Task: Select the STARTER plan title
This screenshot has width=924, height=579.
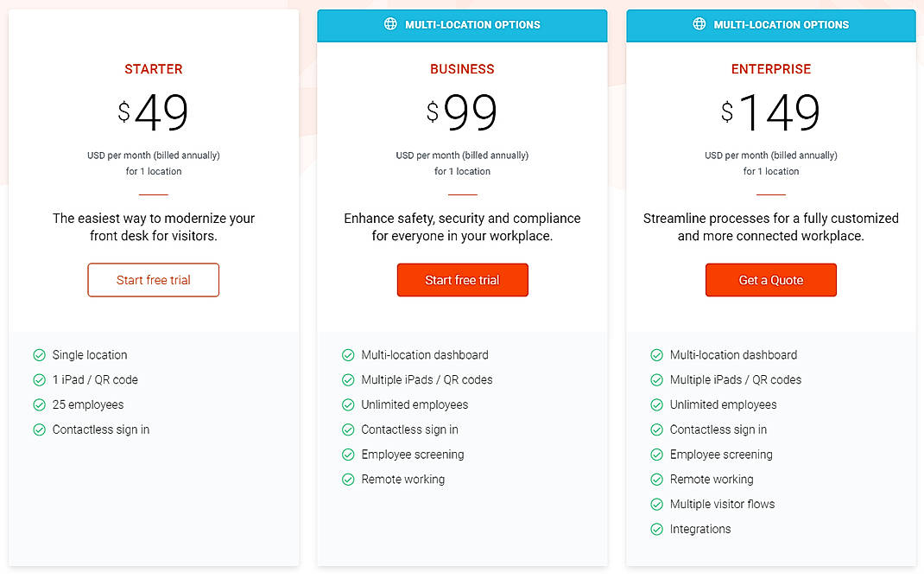Action: click(153, 69)
